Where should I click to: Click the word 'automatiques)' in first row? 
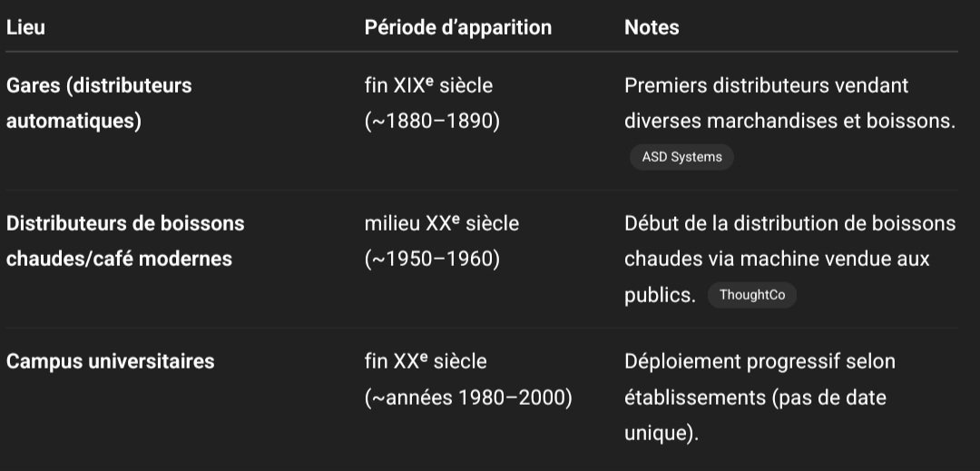(73, 121)
